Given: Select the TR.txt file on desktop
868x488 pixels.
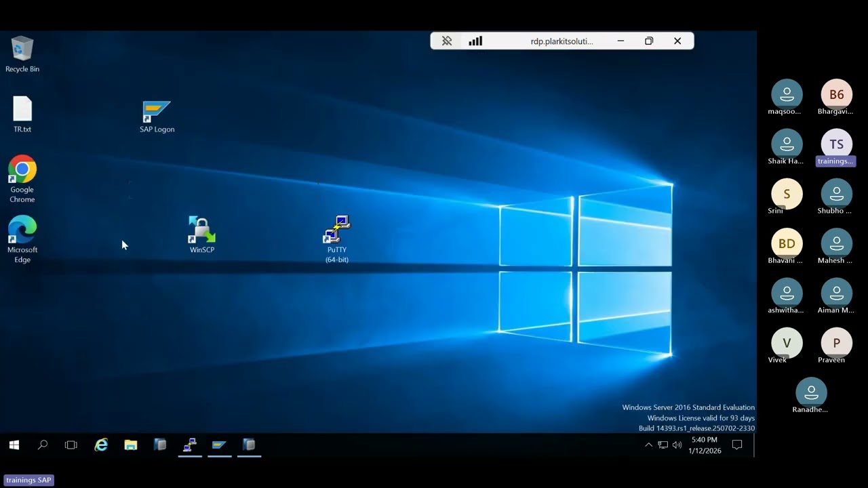Looking at the screenshot, I should (22, 115).
